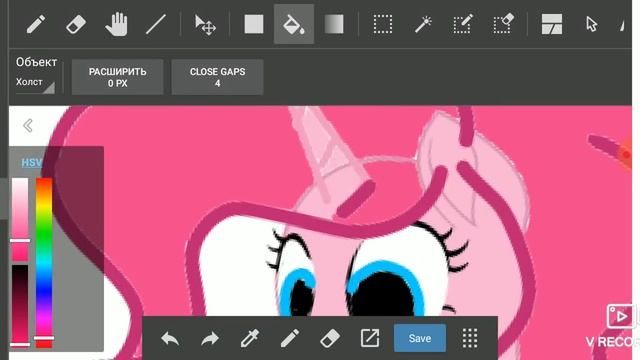Select the Pencil in bottom bar
This screenshot has width=640, height=360.
coord(290,338)
